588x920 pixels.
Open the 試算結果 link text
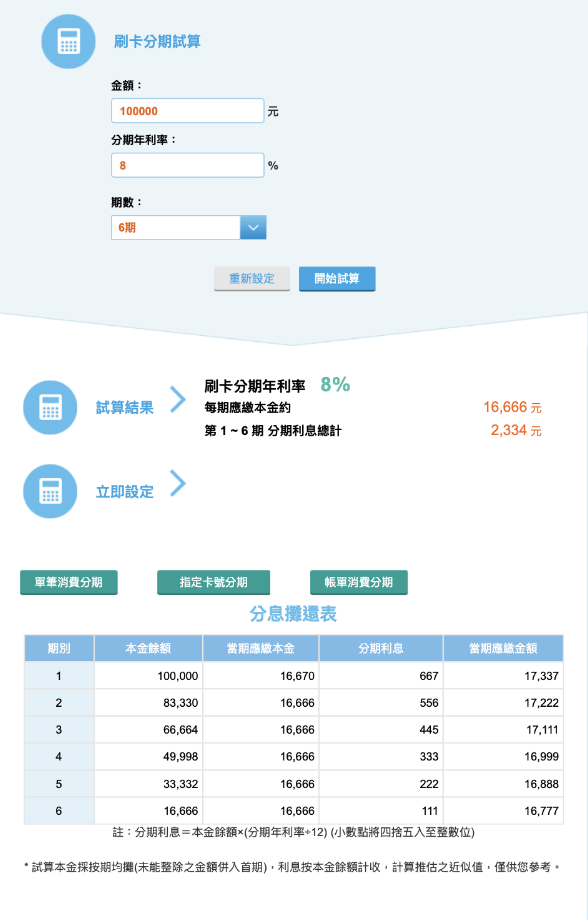pyautogui.click(x=125, y=408)
